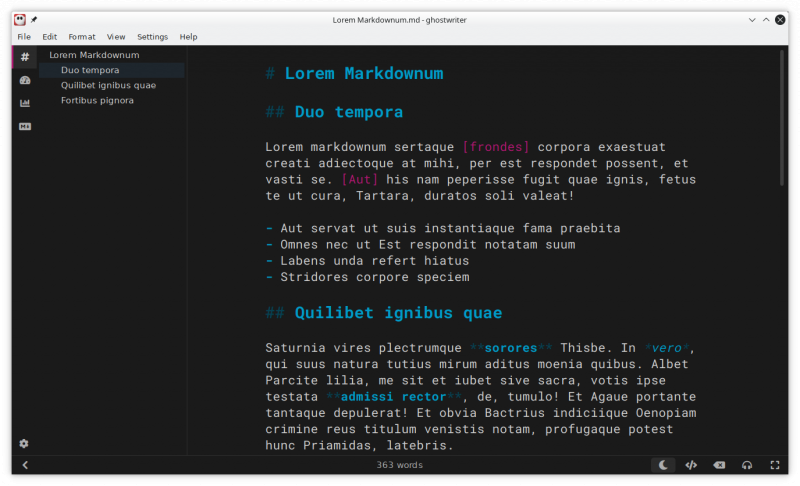Click the bold text admissi rector
800x486 pixels.
pyautogui.click(x=393, y=397)
